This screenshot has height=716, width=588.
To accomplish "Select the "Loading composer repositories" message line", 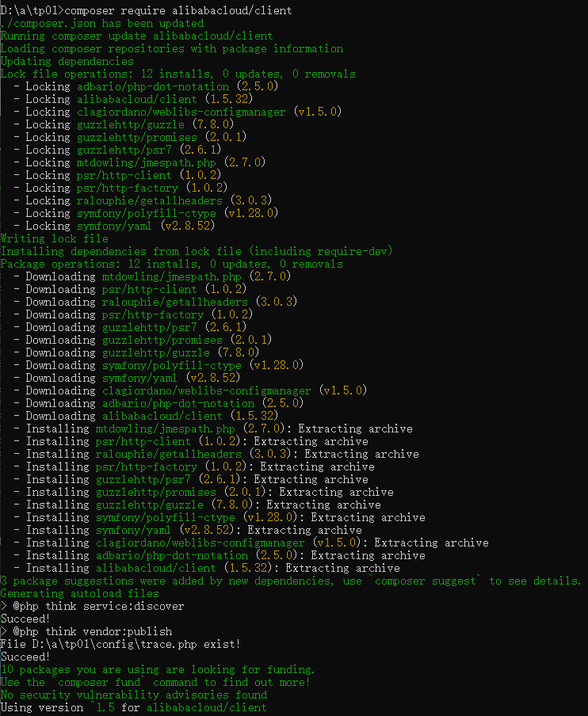I will click(171, 48).
